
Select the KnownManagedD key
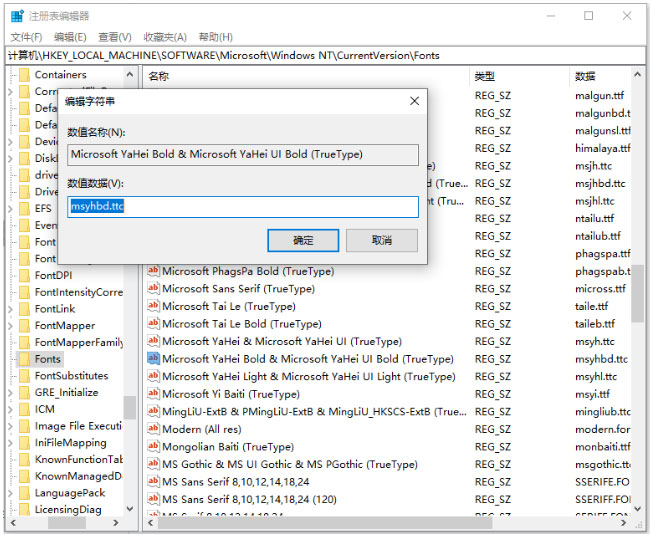click(78, 476)
